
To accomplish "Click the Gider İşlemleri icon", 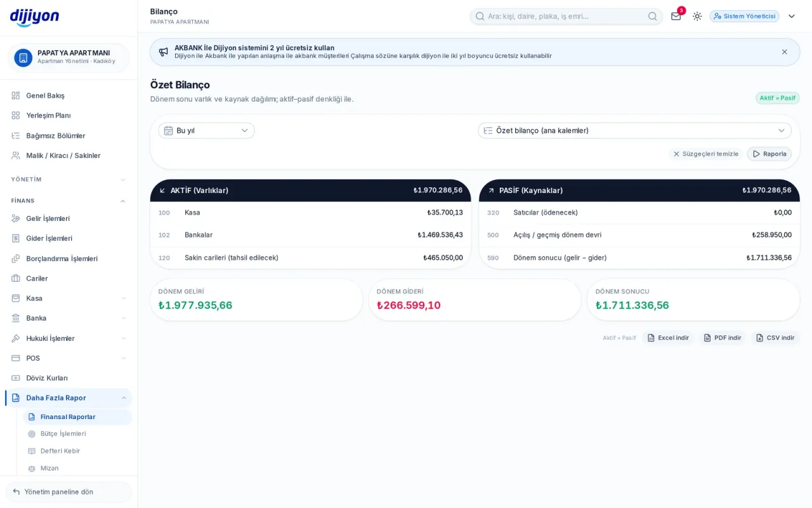I will (16, 238).
